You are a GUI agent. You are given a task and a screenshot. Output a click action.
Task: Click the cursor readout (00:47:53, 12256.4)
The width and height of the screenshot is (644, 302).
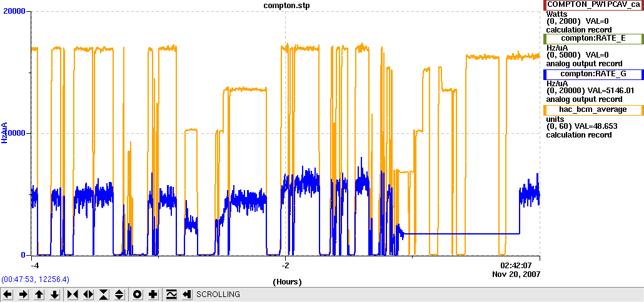tap(35, 279)
